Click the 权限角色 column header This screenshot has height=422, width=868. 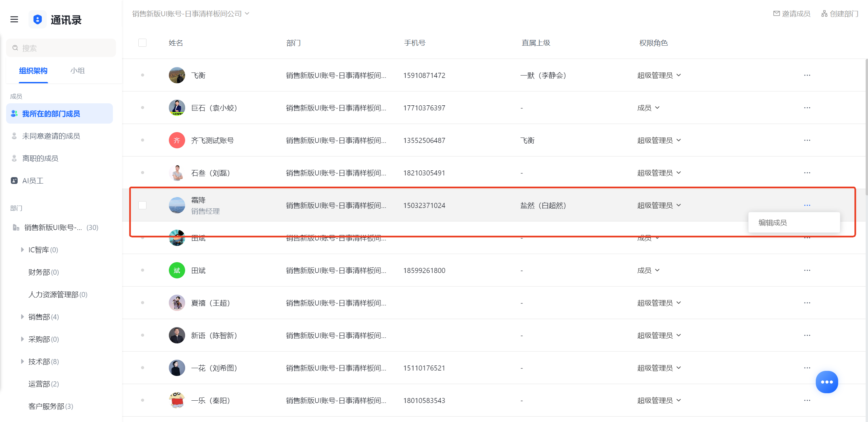click(x=653, y=43)
